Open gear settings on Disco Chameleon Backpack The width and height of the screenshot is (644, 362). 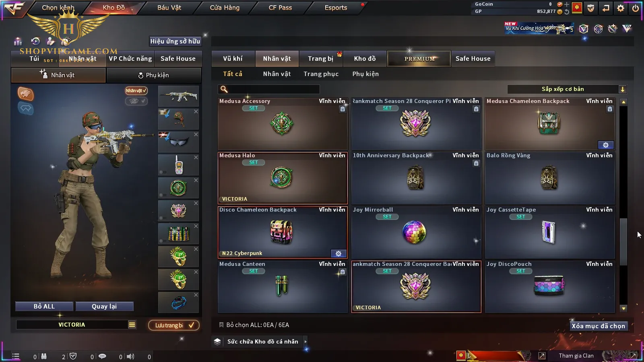339,253
